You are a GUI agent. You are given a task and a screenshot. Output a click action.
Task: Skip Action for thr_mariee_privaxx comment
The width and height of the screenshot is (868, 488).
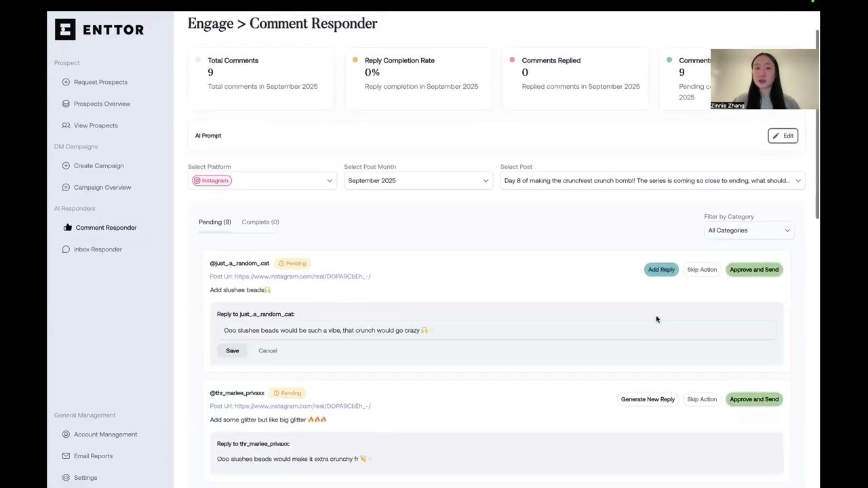[702, 399]
